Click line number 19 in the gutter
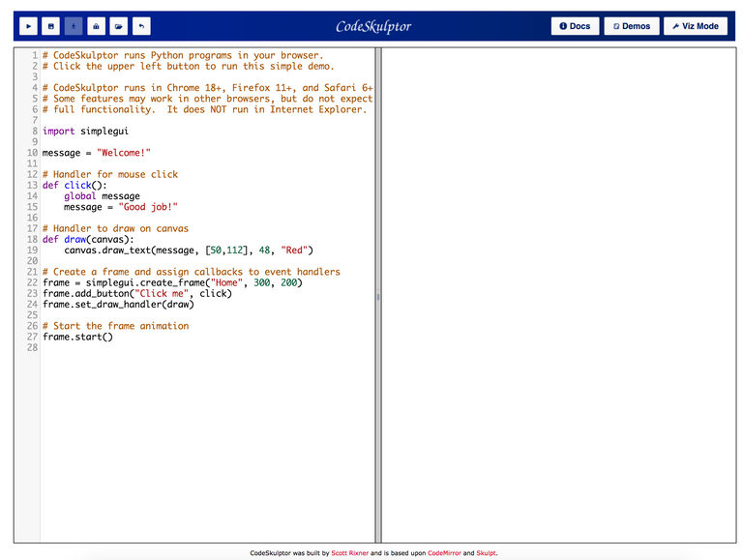Image resolution: width=743 pixels, height=560 pixels. pyautogui.click(x=32, y=251)
